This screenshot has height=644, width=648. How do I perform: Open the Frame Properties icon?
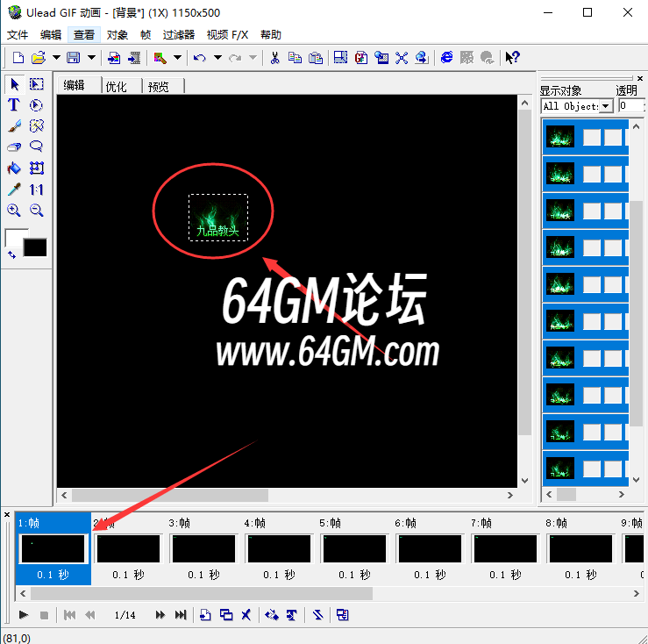[343, 615]
